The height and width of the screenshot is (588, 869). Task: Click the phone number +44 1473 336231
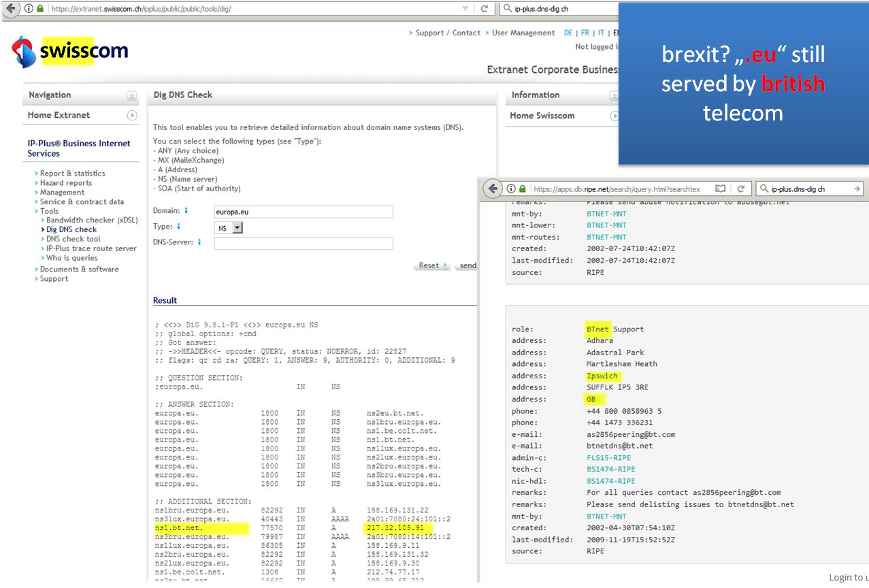tap(619, 423)
